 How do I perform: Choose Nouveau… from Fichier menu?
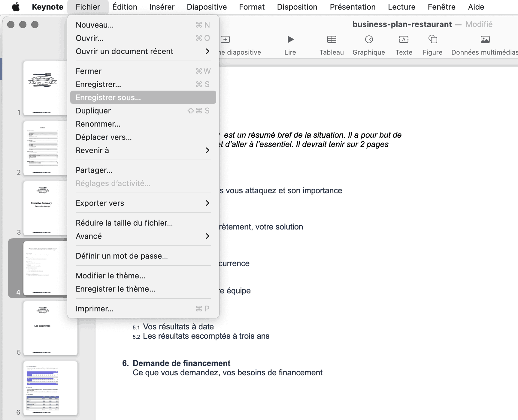click(143, 25)
